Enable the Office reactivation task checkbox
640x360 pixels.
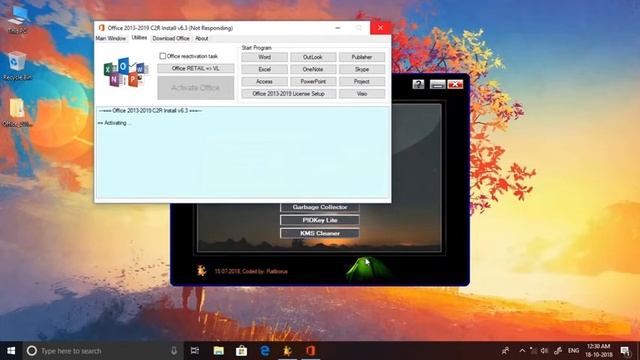(x=162, y=56)
